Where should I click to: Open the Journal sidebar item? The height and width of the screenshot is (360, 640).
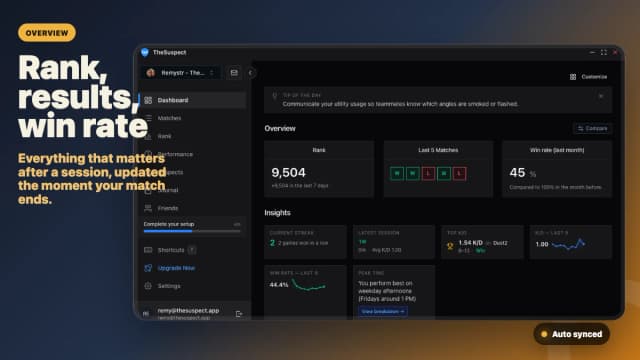point(193,190)
